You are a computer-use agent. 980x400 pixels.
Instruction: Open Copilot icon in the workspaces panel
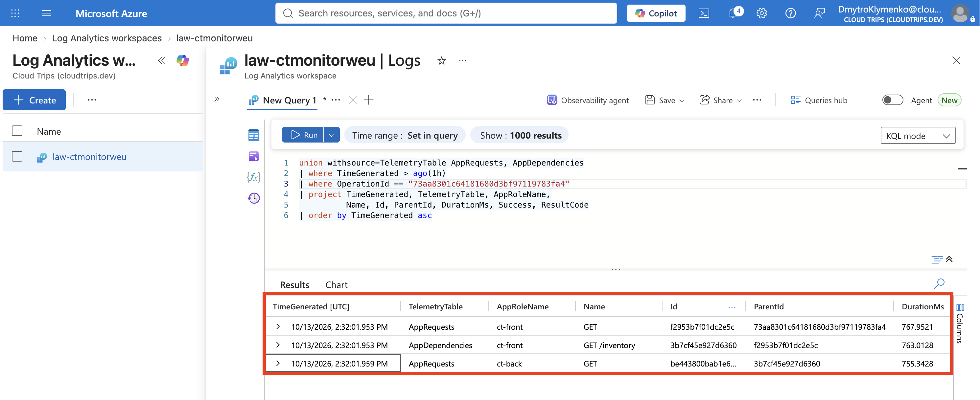[183, 60]
